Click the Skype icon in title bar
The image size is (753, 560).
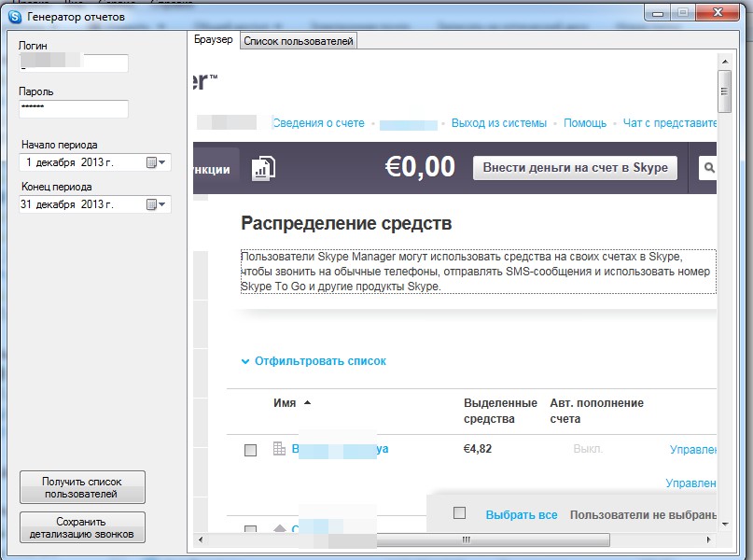(x=15, y=18)
